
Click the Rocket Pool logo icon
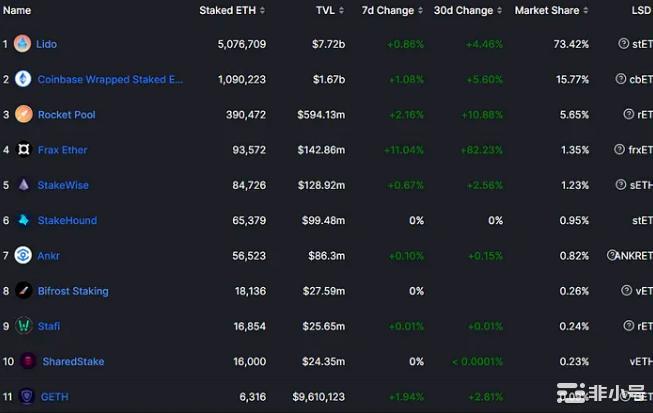click(x=23, y=114)
